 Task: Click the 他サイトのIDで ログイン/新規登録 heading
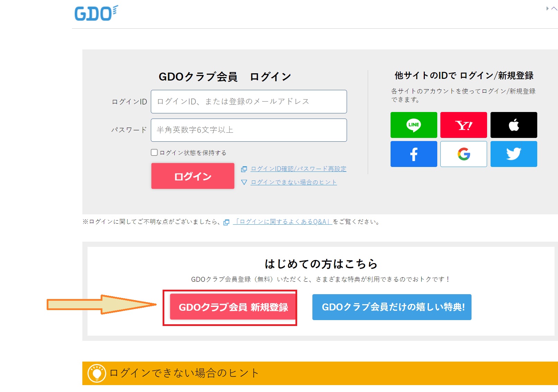(x=464, y=75)
